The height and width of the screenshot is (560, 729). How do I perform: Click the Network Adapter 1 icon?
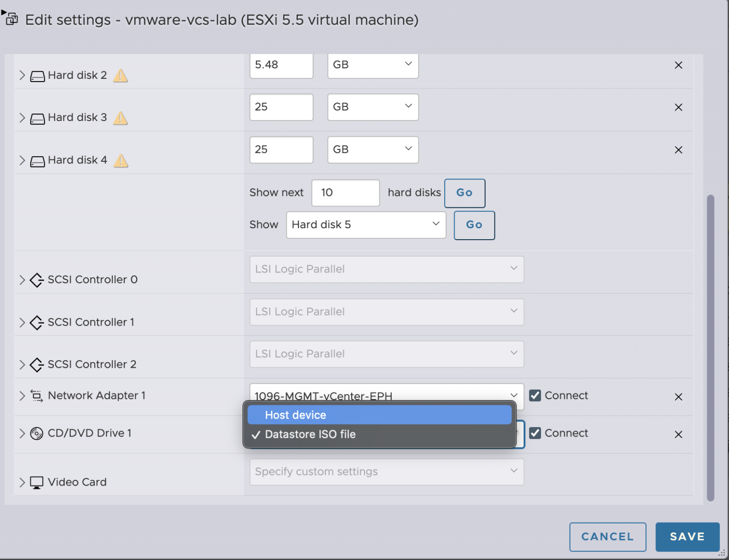(37, 395)
